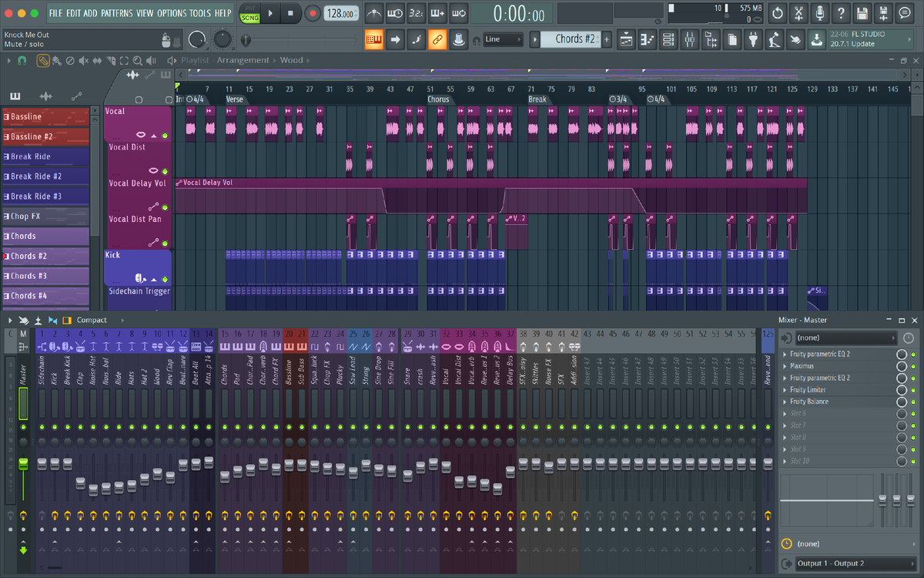Mute the Vocal playlist track green light
The width and height of the screenshot is (924, 578).
point(165,136)
